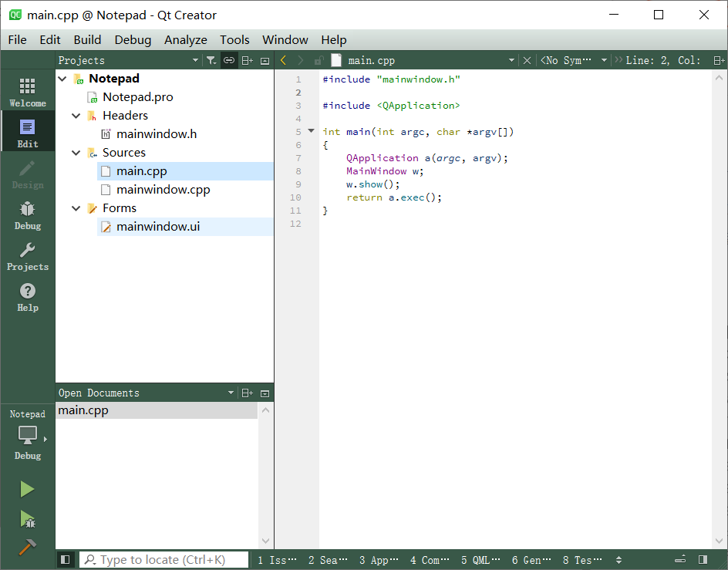Viewport: 728px width, 570px height.
Task: Open the No Symbol selector dropdown
Action: 604,60
